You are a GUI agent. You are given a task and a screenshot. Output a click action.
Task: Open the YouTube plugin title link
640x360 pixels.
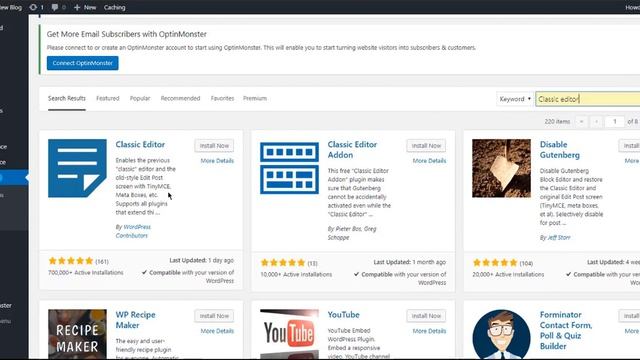[344, 315]
